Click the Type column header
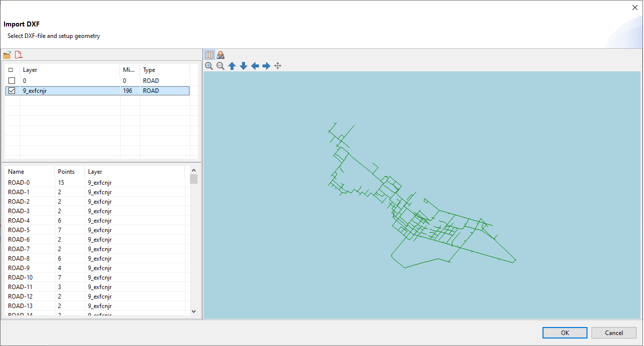This screenshot has height=346, width=644. click(165, 70)
